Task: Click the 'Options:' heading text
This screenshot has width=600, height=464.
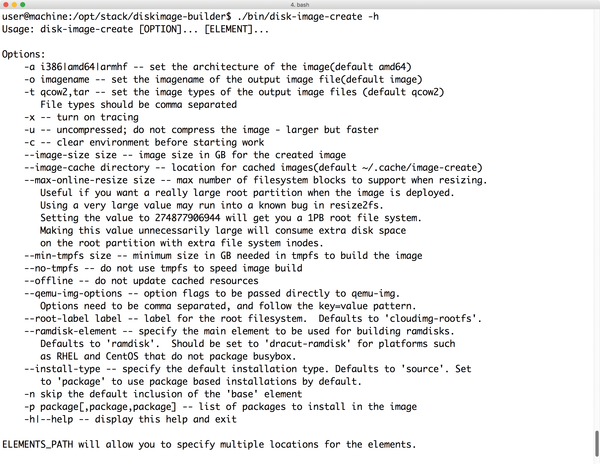Action: click(x=23, y=52)
